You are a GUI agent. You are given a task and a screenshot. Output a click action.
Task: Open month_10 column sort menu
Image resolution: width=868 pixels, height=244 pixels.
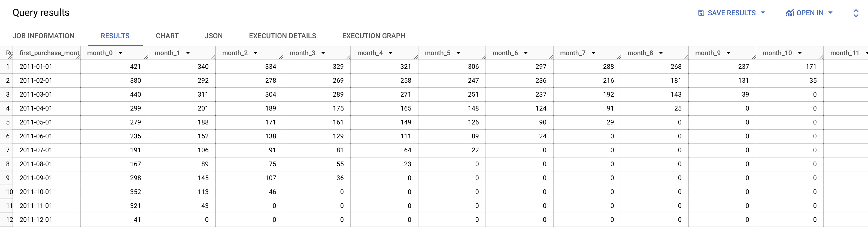coord(800,53)
